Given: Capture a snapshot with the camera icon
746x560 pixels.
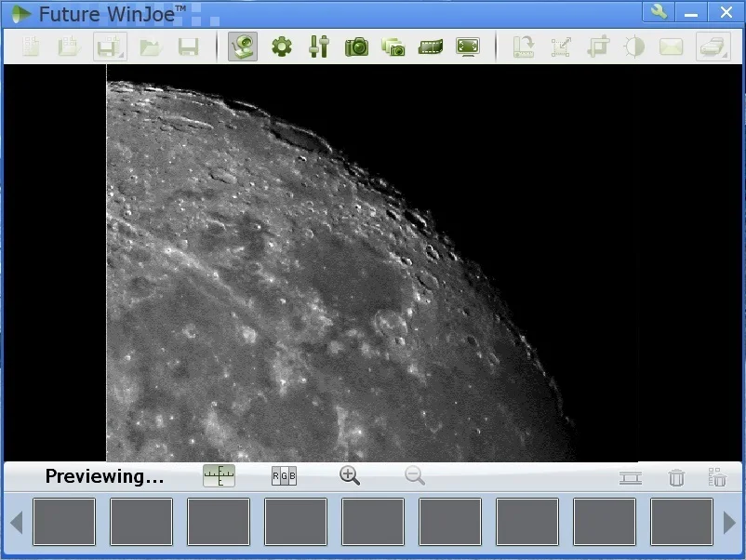Looking at the screenshot, I should tap(356, 47).
